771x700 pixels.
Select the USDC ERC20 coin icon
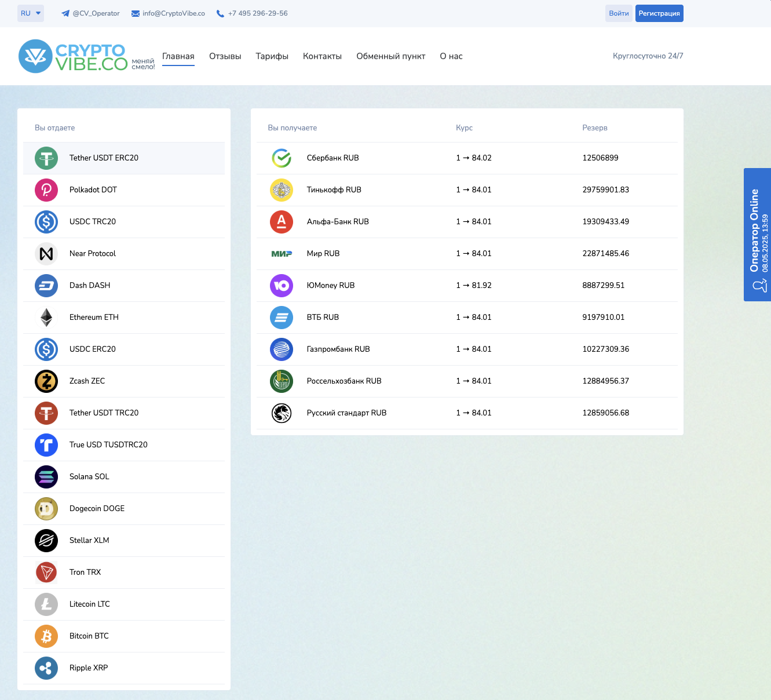tap(46, 349)
